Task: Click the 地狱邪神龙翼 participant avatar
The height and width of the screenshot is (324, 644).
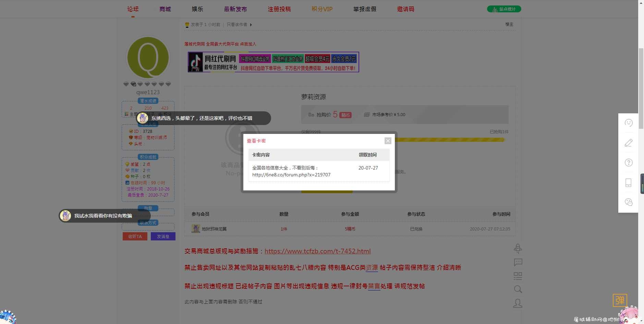Action: 196,228
